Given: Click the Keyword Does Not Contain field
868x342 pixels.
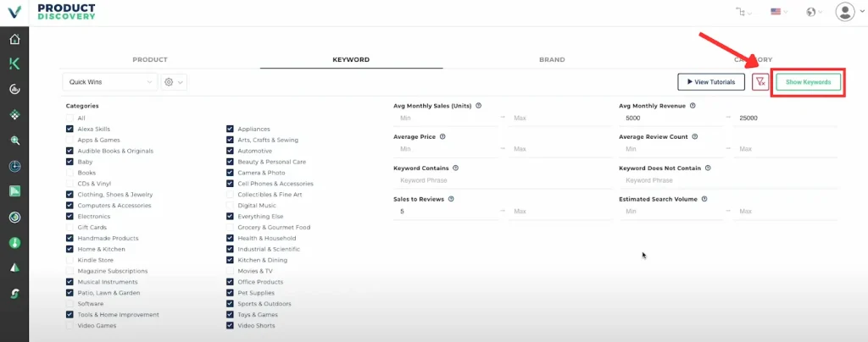Looking at the screenshot, I should click(x=728, y=180).
